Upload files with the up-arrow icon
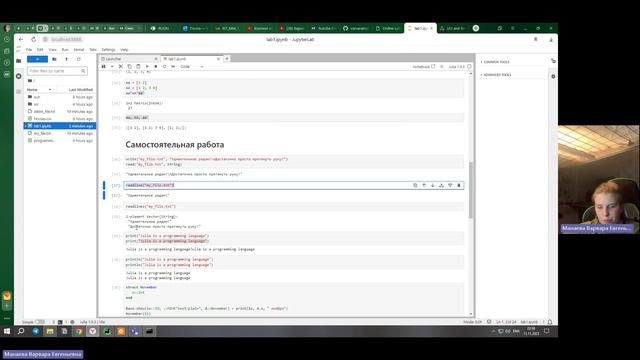 67,59
